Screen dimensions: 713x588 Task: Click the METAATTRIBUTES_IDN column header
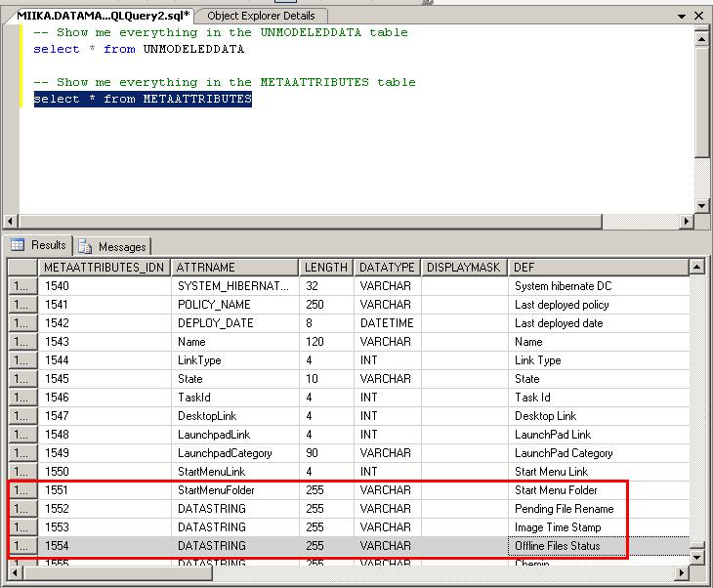click(x=105, y=268)
